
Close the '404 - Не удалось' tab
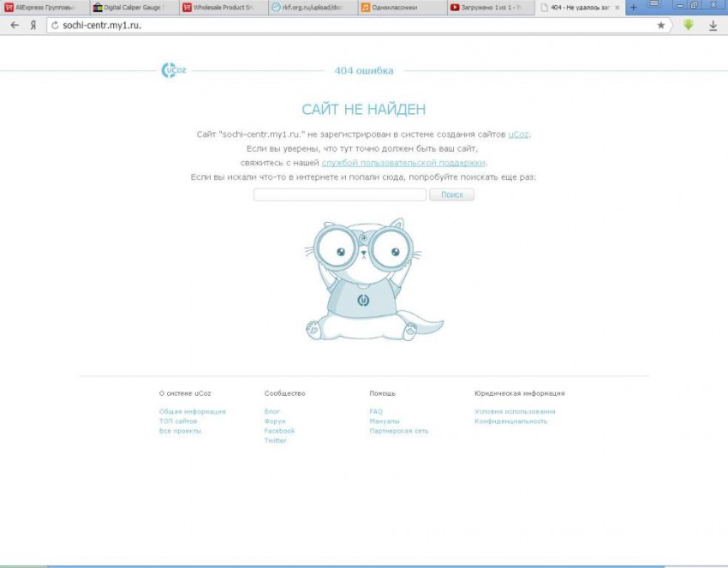tap(618, 7)
